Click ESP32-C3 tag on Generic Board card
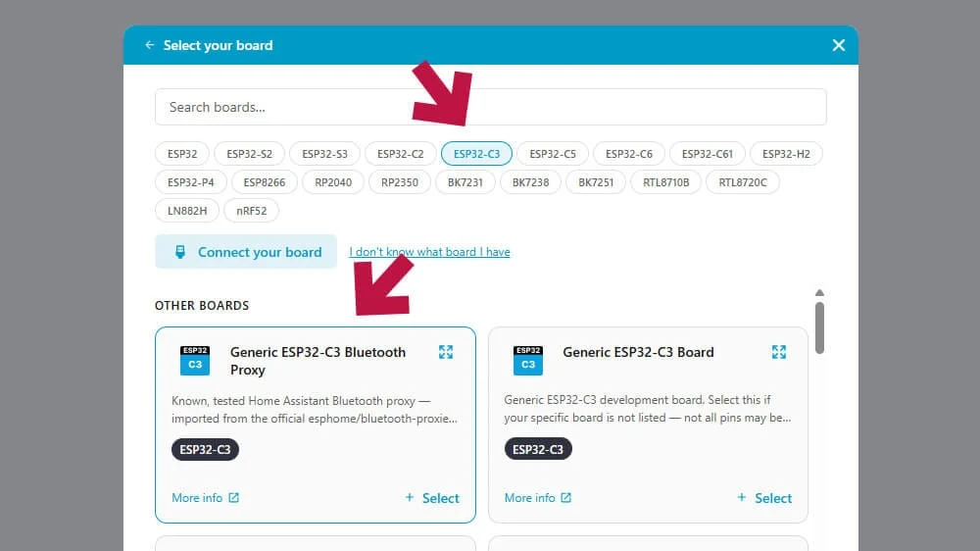This screenshot has width=980, height=551. pos(538,448)
